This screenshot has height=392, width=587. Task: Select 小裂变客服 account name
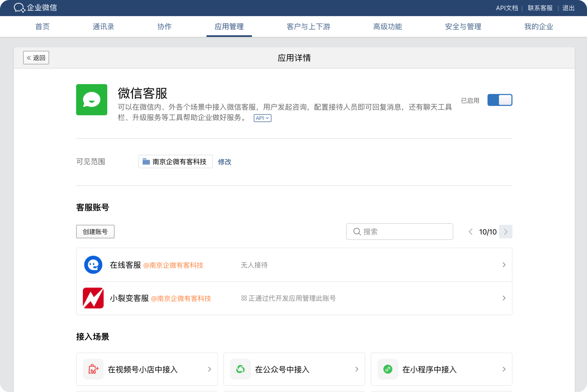pos(129,298)
